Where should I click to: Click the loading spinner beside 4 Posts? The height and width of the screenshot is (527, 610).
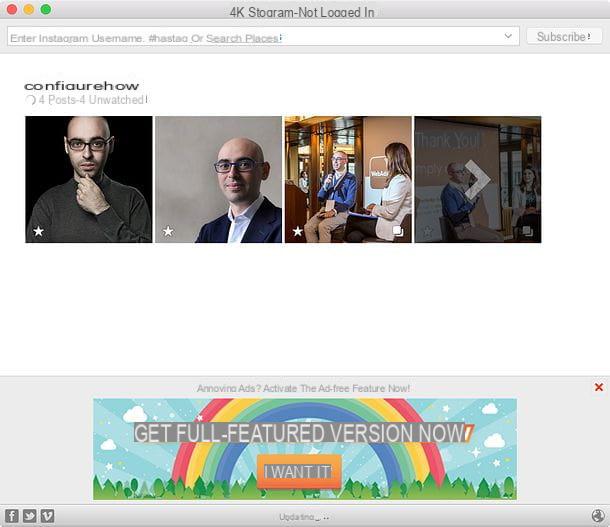coord(30,100)
